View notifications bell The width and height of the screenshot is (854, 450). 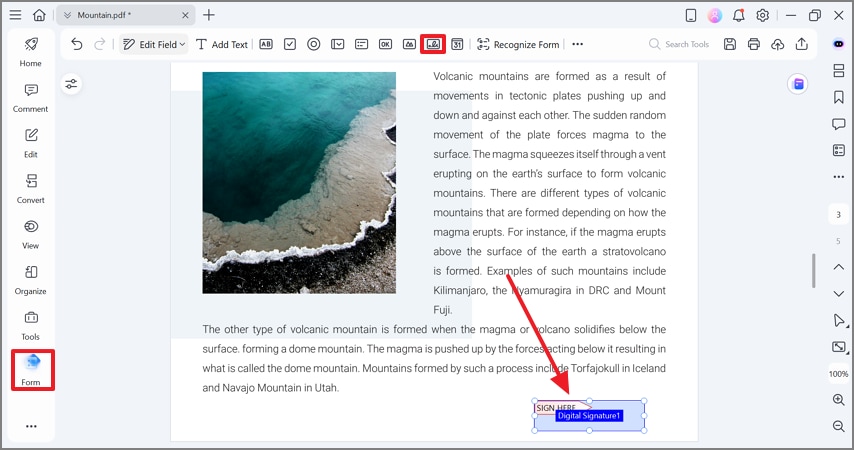coord(739,15)
